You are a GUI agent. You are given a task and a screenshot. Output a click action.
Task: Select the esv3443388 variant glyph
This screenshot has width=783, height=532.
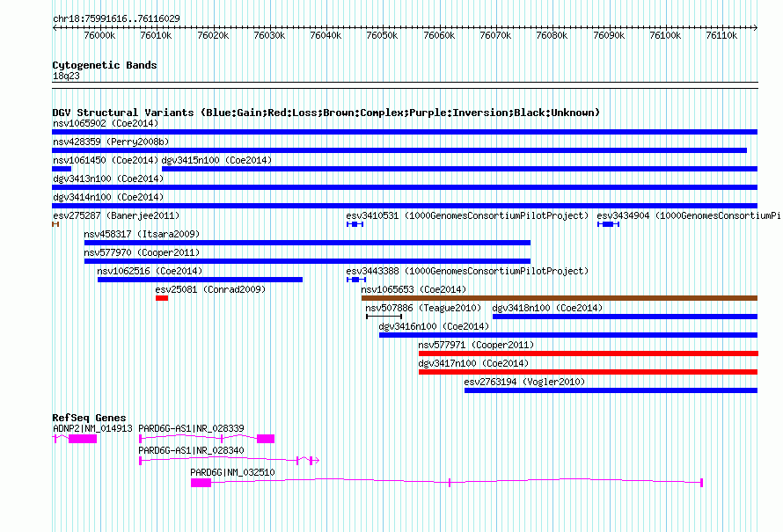click(x=356, y=280)
